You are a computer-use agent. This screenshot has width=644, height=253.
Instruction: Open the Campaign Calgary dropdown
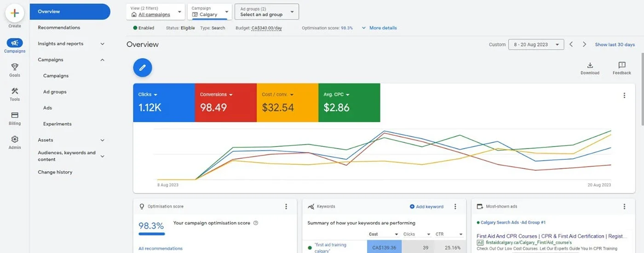coord(210,11)
